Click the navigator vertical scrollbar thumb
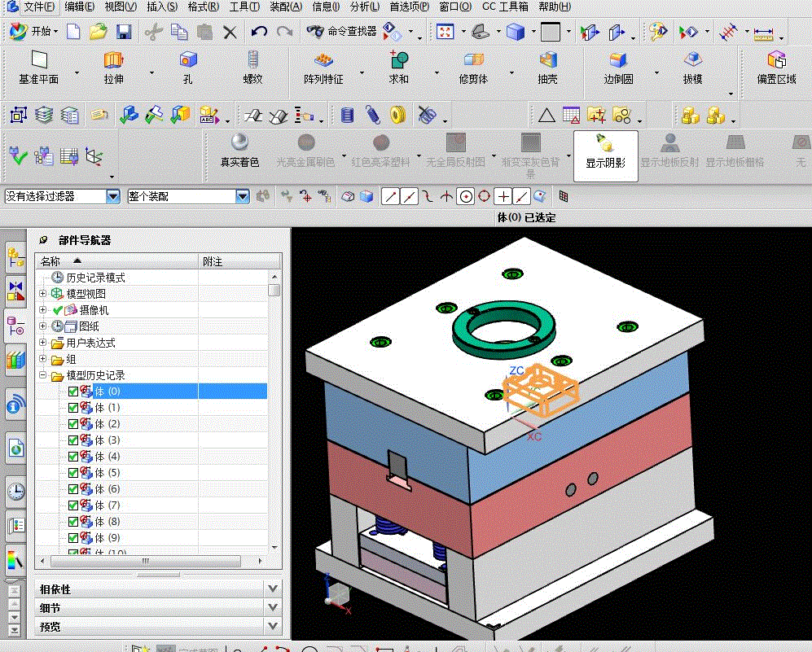 pyautogui.click(x=274, y=290)
